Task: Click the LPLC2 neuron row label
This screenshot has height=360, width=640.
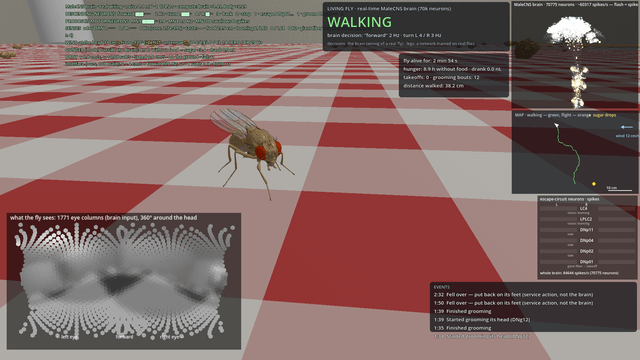Action: [x=585, y=219]
